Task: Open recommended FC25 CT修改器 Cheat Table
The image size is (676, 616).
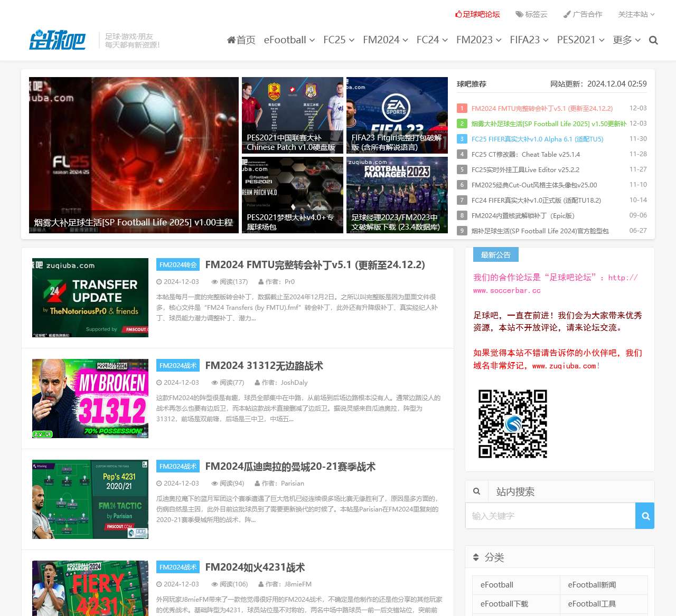Action: point(525,154)
